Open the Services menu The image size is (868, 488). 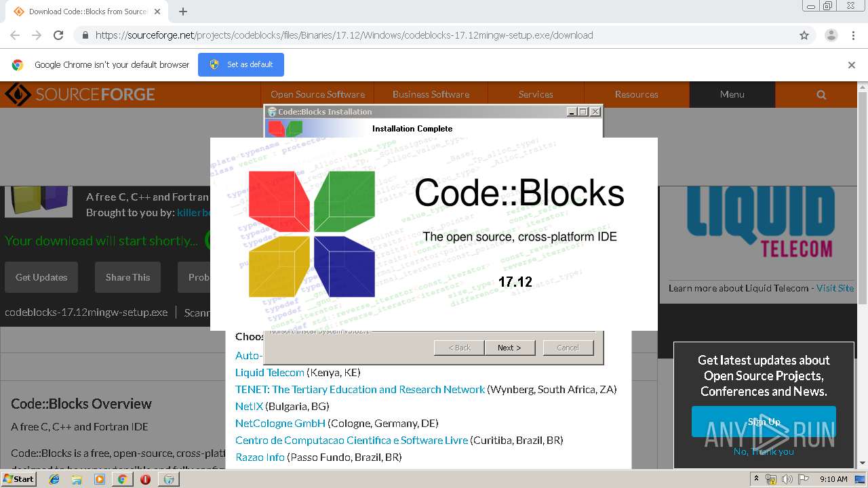(x=536, y=94)
